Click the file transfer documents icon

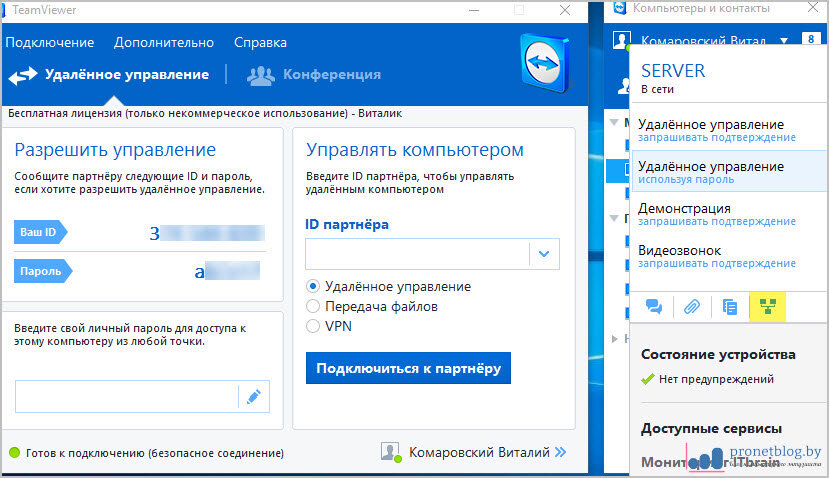tap(730, 307)
